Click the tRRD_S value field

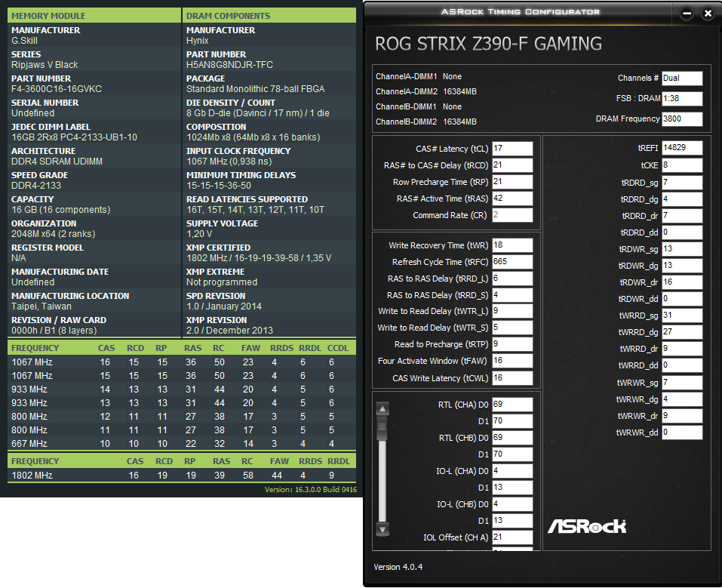coord(512,295)
